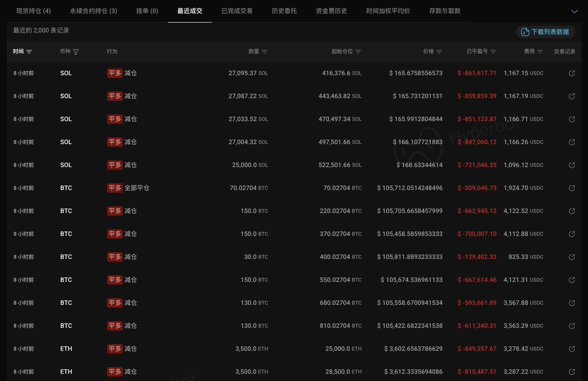
Task: Sort by 时间 column filter icon
Action: click(29, 51)
